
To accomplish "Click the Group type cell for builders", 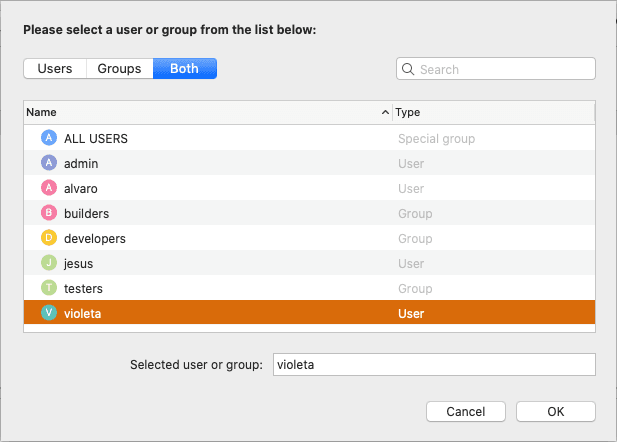I will 415,213.
